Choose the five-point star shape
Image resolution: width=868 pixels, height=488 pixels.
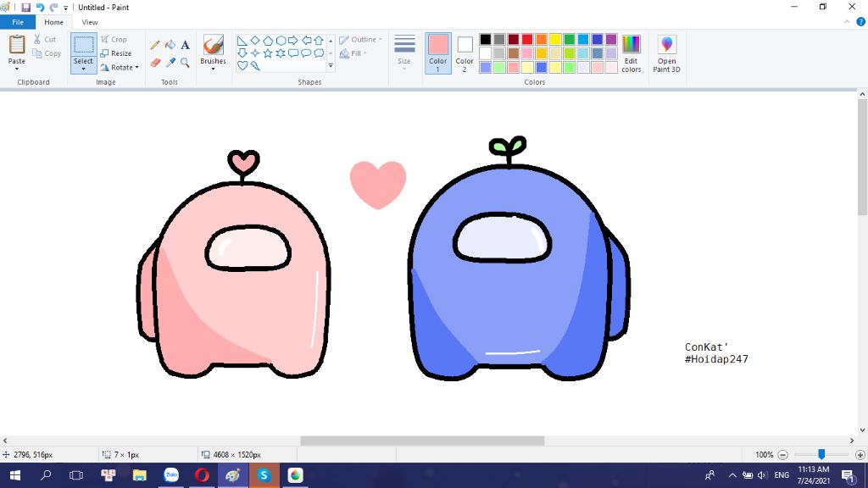tap(267, 53)
